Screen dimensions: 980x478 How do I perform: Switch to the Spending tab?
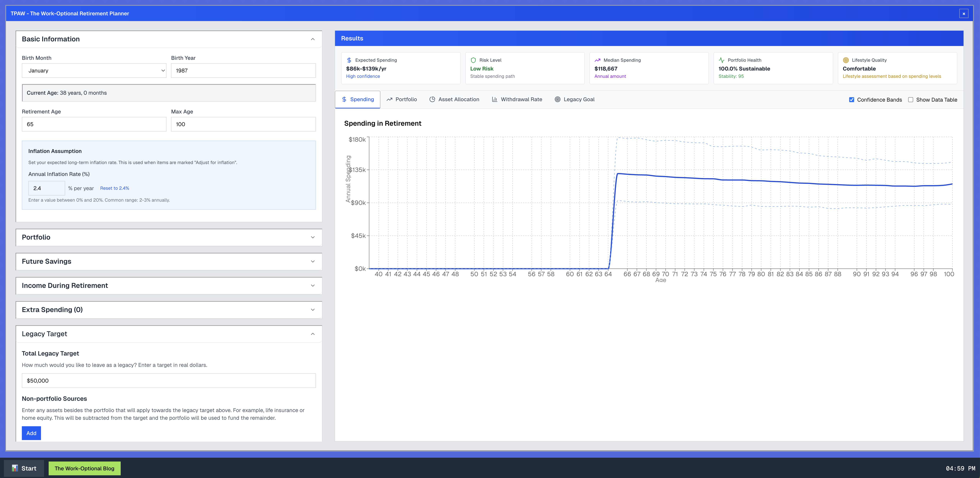click(358, 99)
